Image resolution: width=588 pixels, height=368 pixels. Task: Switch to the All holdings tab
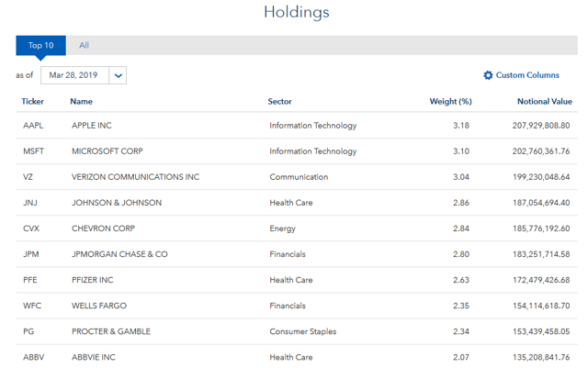tap(84, 45)
